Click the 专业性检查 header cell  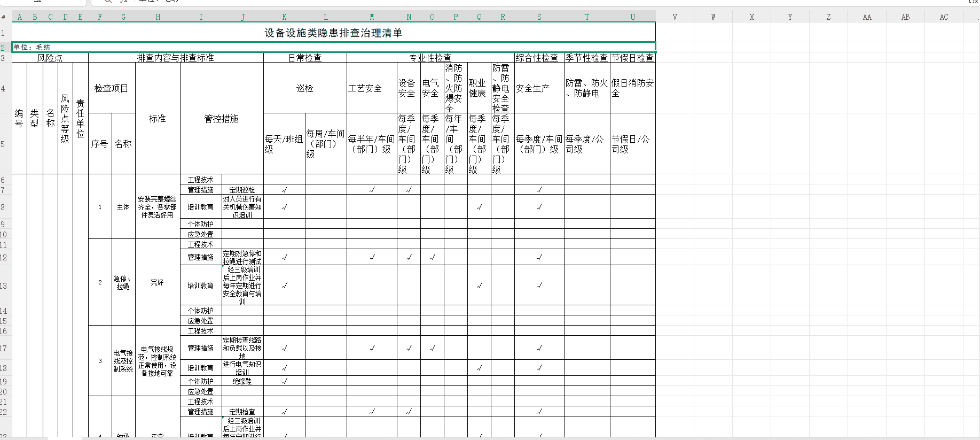[430, 58]
